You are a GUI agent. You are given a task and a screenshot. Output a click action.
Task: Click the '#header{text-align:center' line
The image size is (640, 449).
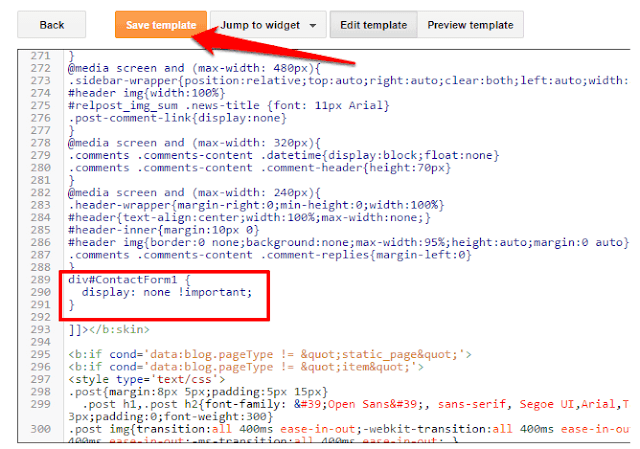(x=249, y=218)
